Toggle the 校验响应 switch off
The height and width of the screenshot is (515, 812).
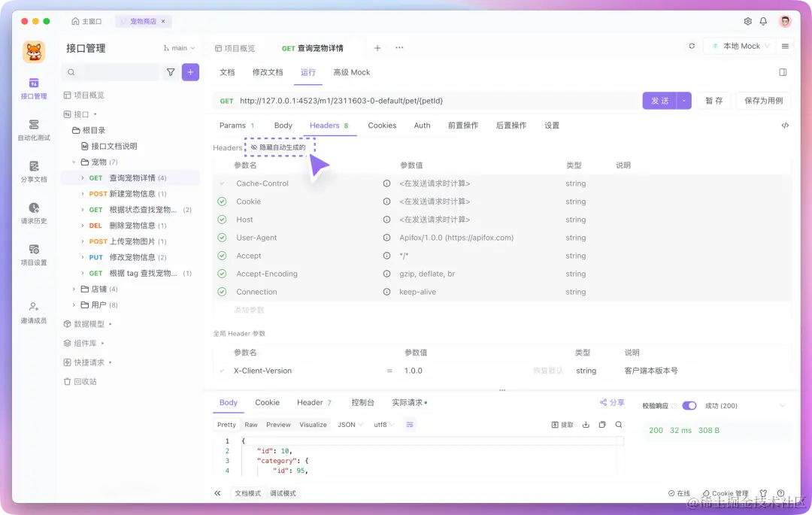coord(689,404)
